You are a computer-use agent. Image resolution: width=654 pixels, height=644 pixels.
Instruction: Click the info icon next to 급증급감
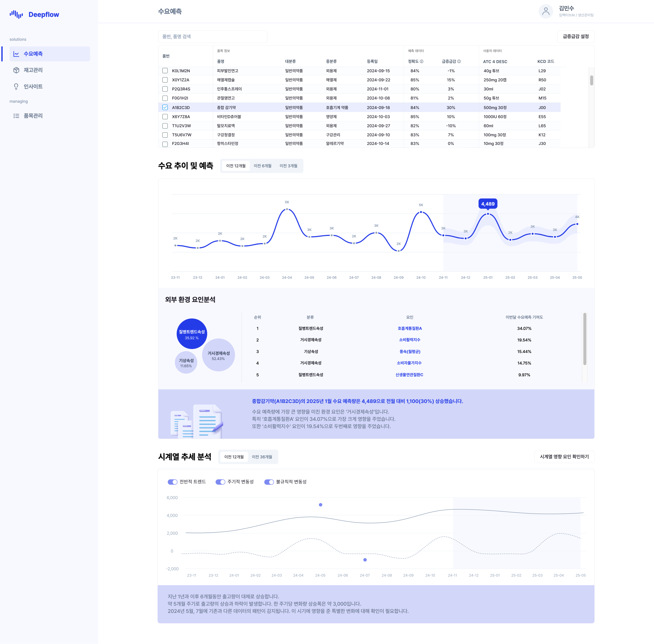(459, 62)
